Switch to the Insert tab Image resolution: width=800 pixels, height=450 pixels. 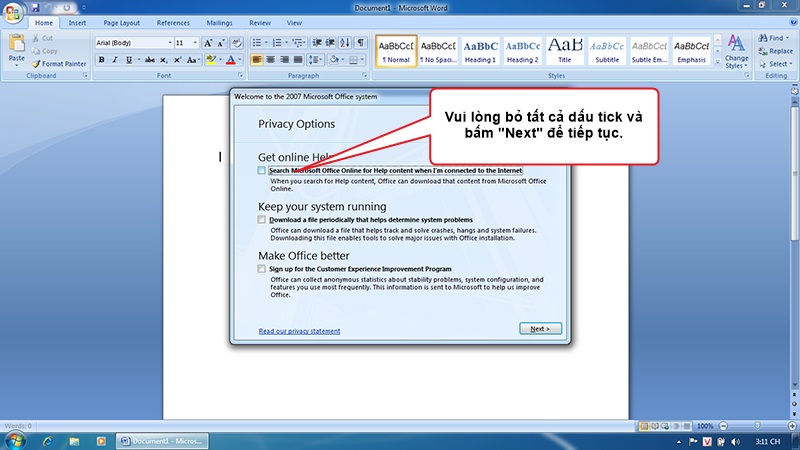tap(78, 23)
